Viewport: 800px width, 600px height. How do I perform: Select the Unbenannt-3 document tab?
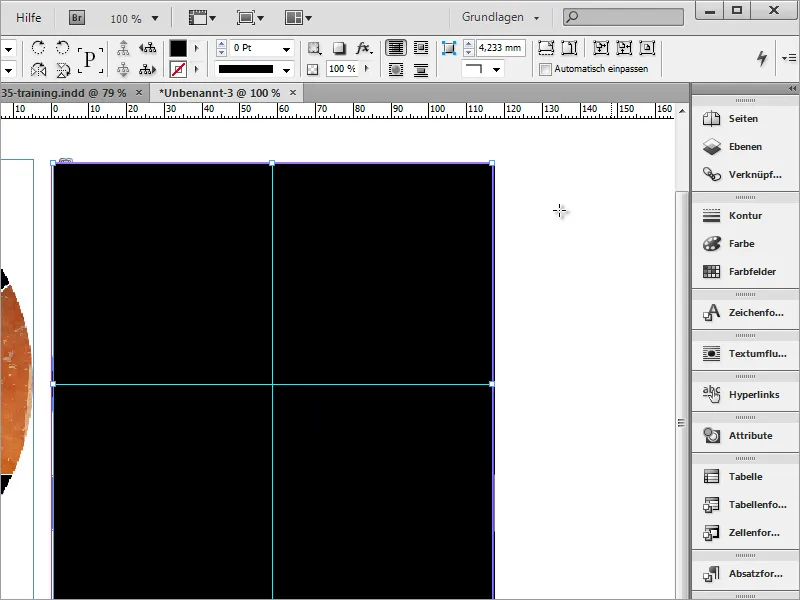pos(219,93)
